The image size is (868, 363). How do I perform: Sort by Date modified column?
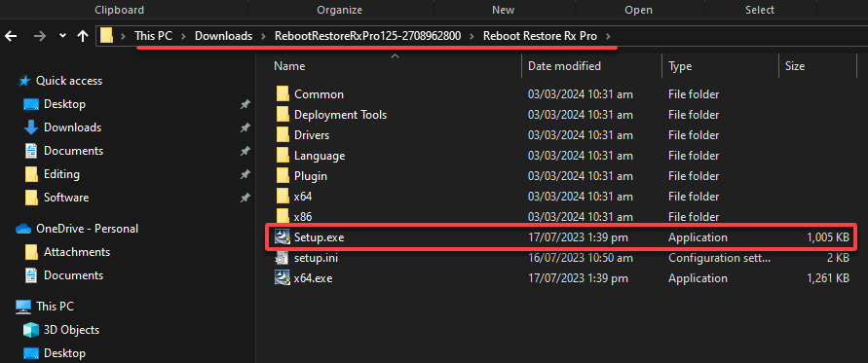(564, 66)
